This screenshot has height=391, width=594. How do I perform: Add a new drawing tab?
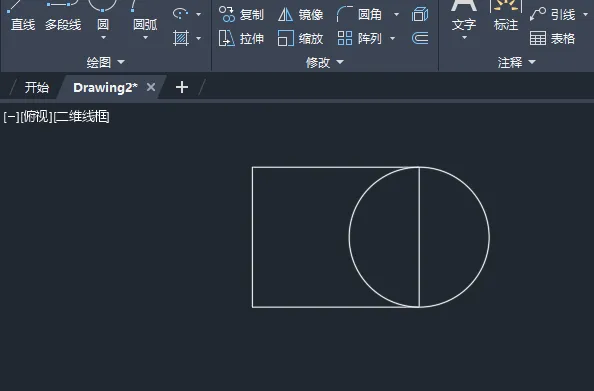[x=182, y=87]
